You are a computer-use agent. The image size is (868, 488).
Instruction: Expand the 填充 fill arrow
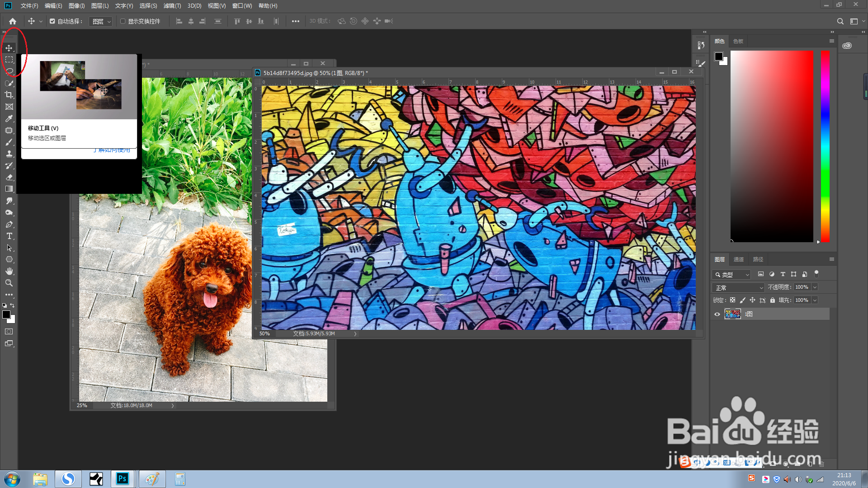[x=815, y=300]
